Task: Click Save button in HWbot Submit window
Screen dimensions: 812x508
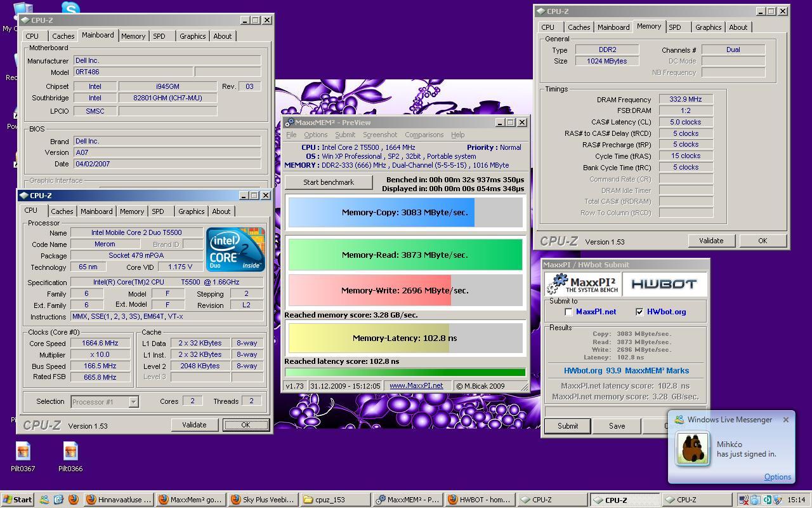Action: click(617, 426)
